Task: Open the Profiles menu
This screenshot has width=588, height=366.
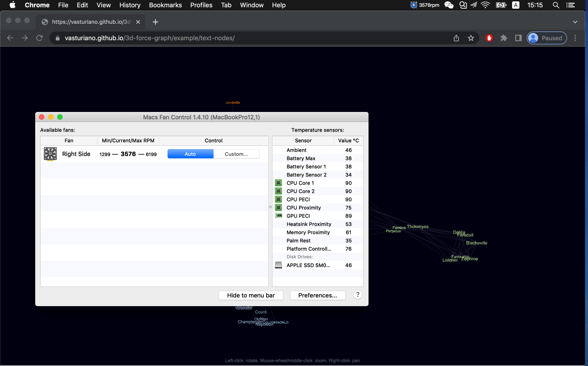Action: tap(201, 5)
